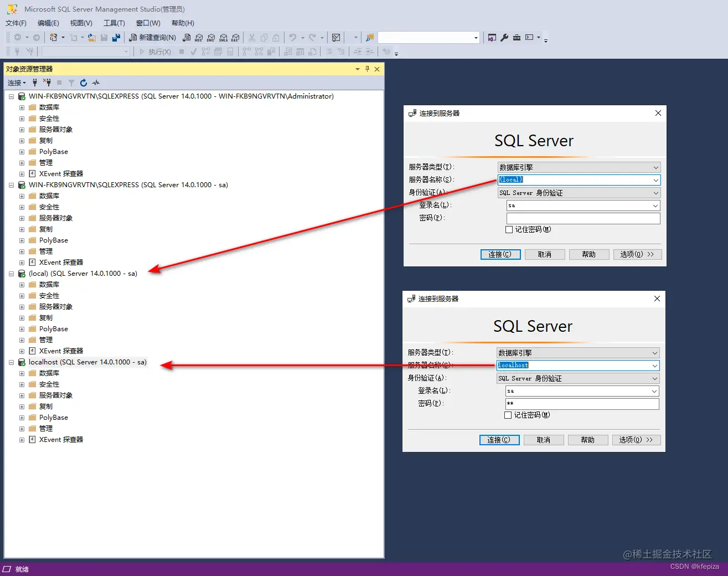Open the 文件(F) menu
Screen dimensions: 728x576
pos(16,23)
